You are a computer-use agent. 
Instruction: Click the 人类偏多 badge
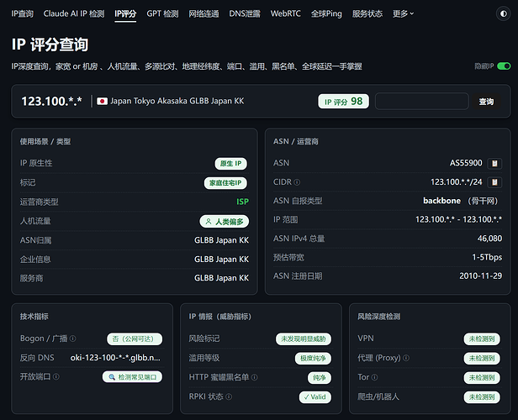(225, 222)
